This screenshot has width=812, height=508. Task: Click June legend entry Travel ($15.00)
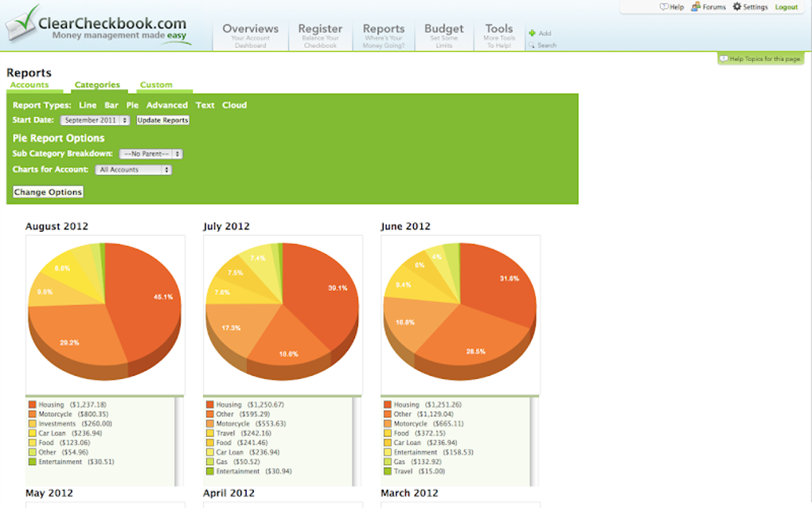pos(419,471)
